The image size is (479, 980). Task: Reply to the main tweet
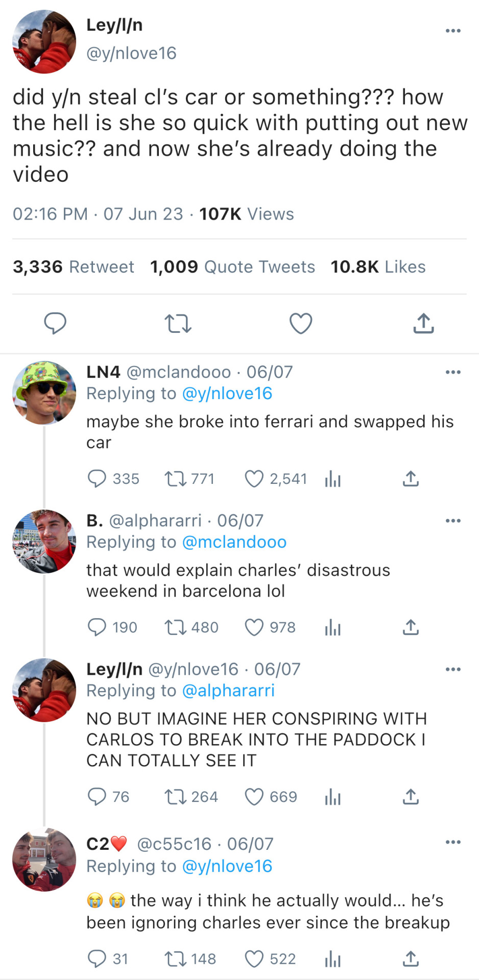[x=55, y=324]
